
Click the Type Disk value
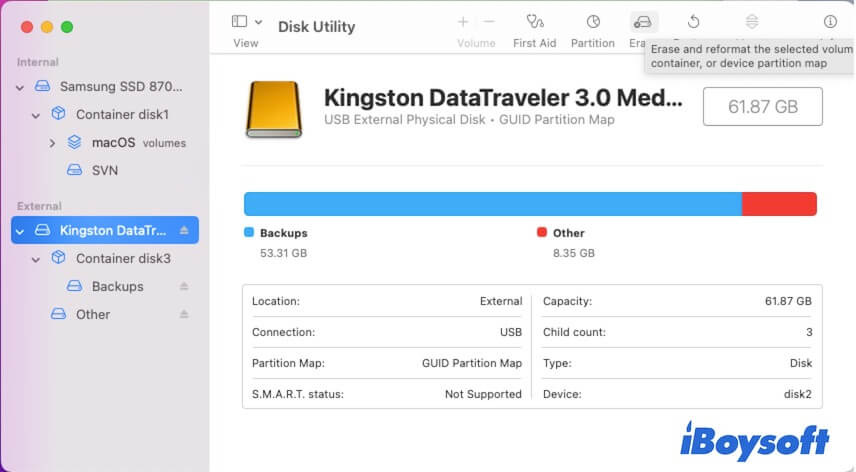point(801,363)
